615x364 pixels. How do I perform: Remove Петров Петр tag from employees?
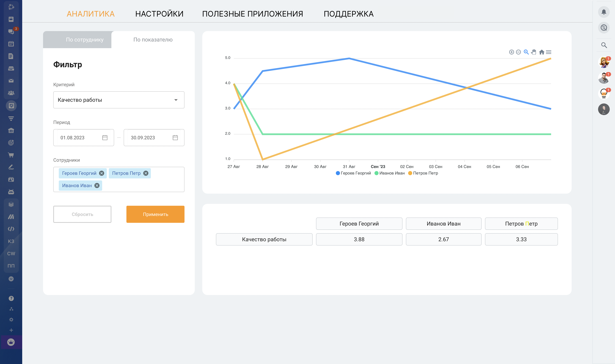tap(146, 173)
